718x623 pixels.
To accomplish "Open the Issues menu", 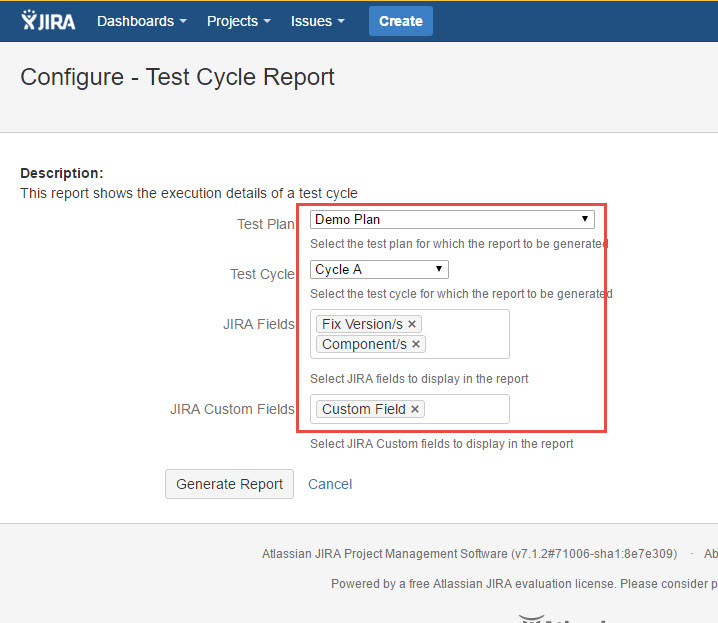I will (x=318, y=21).
